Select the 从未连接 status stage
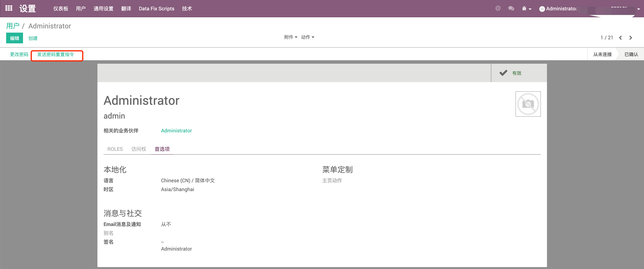This screenshot has height=269, width=644. pos(602,54)
